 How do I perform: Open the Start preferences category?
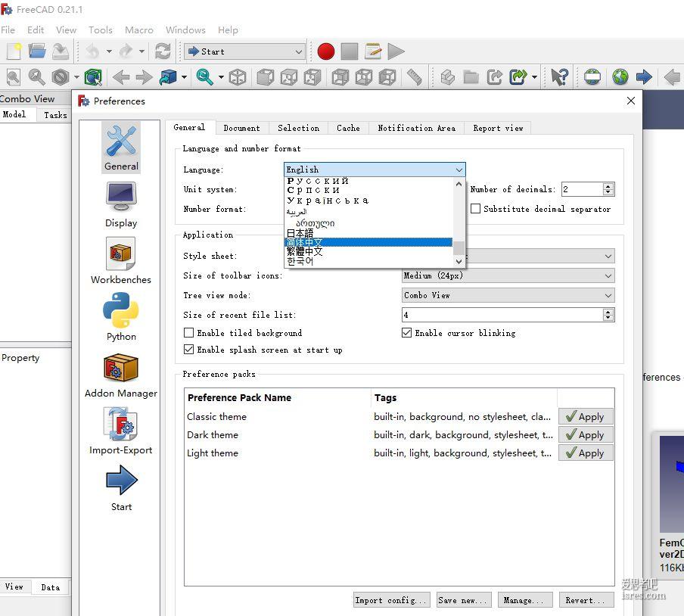click(121, 488)
